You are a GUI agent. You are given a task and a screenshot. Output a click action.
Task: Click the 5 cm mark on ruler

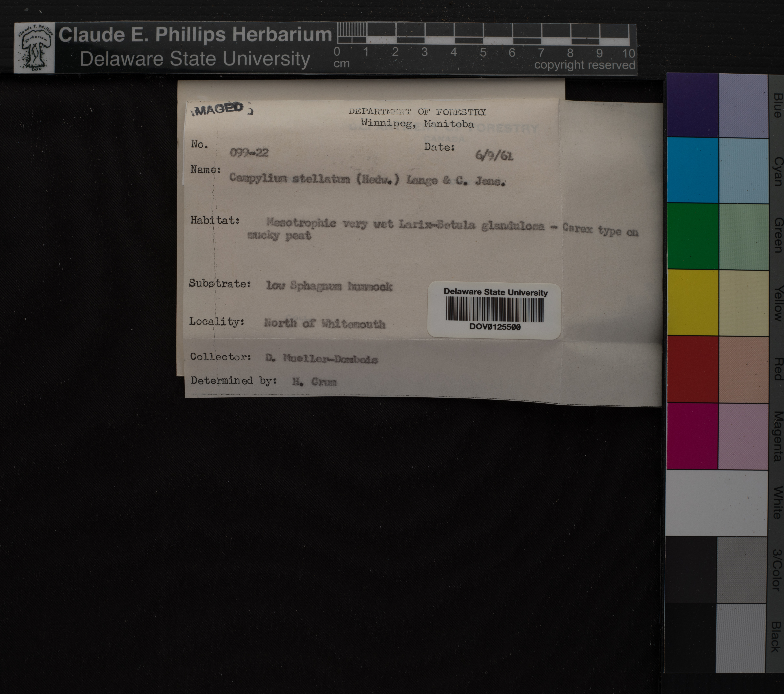click(x=483, y=52)
